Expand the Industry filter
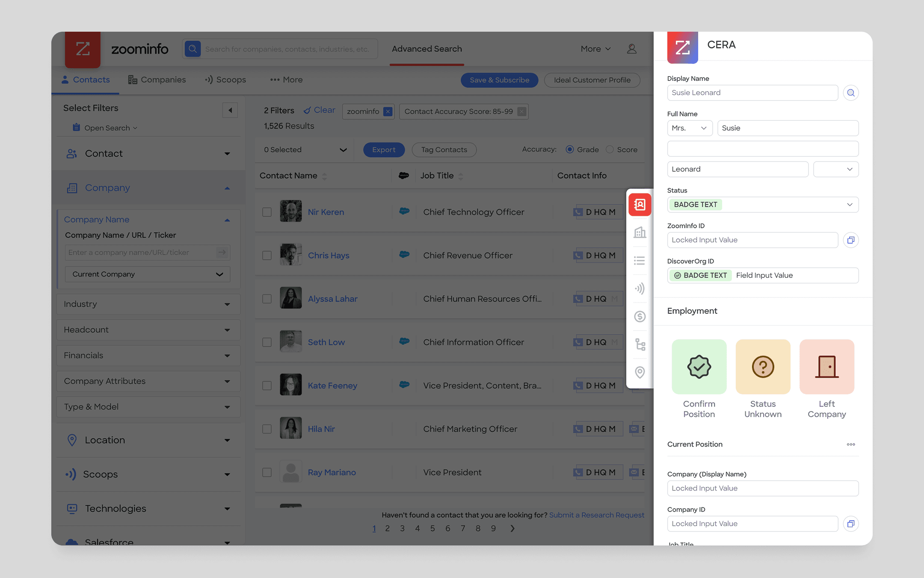This screenshot has height=578, width=924. [x=148, y=304]
